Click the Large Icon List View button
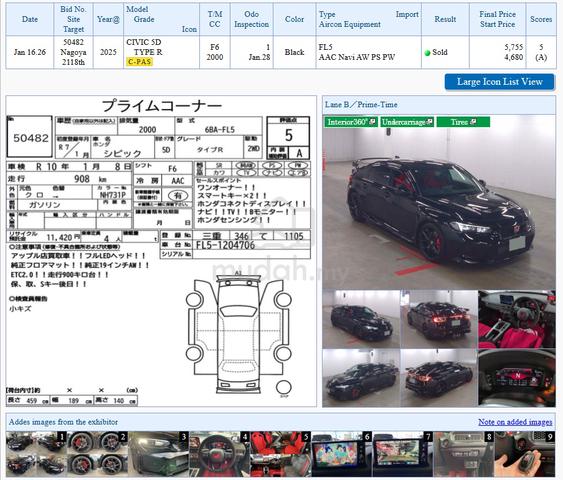This screenshot has width=563, height=480. coord(499,82)
